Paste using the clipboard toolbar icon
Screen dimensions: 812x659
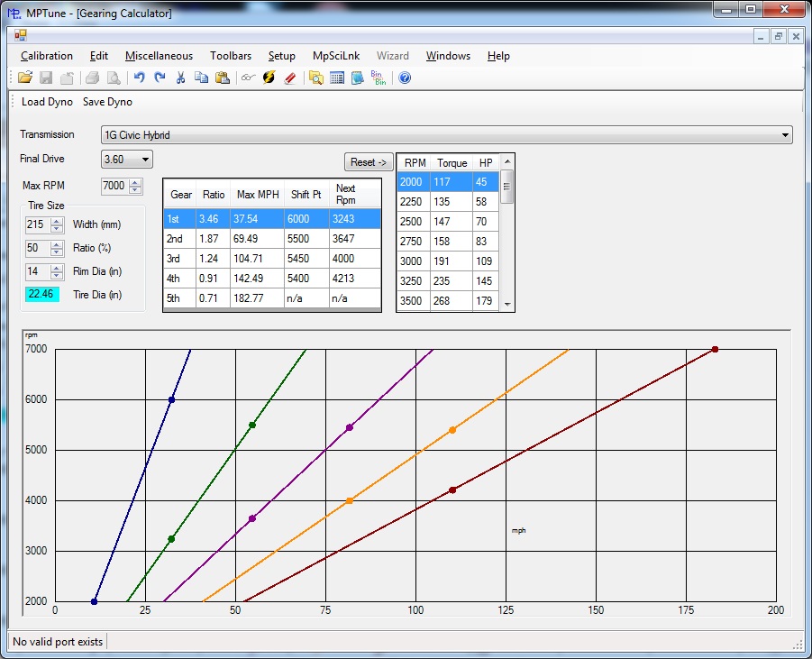tap(223, 78)
